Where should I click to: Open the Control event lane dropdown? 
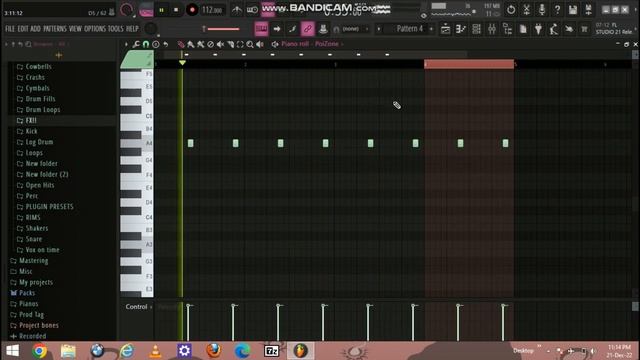tap(138, 307)
